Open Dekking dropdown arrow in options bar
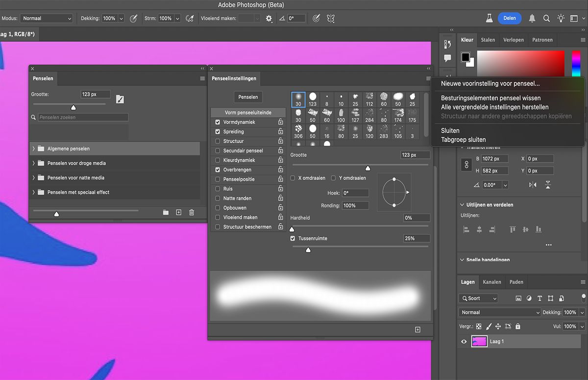The image size is (588, 380). [121, 18]
